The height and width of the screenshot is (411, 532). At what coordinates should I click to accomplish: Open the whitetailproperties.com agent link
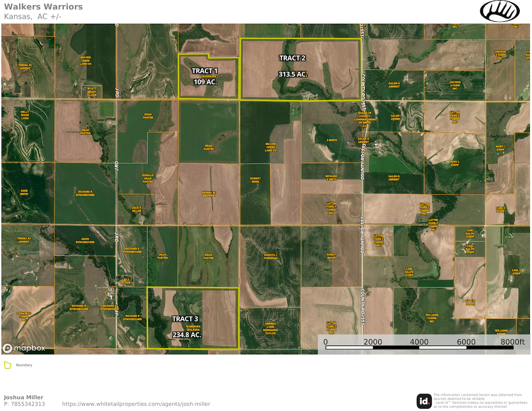tap(136, 404)
